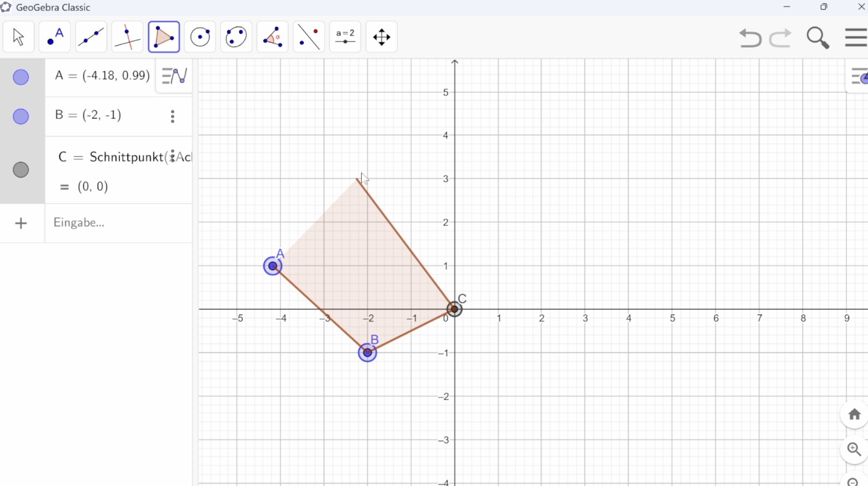
Task: Toggle visibility of point C
Action: (x=21, y=170)
